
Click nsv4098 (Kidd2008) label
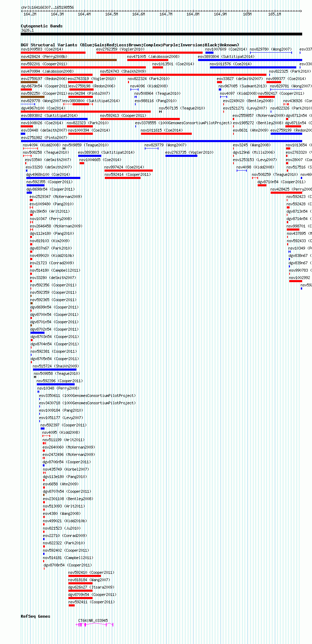(x=255, y=167)
